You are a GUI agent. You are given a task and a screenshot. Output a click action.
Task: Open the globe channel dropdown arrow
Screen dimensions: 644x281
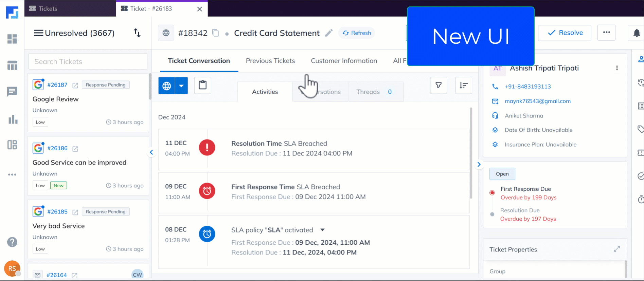[x=181, y=86]
